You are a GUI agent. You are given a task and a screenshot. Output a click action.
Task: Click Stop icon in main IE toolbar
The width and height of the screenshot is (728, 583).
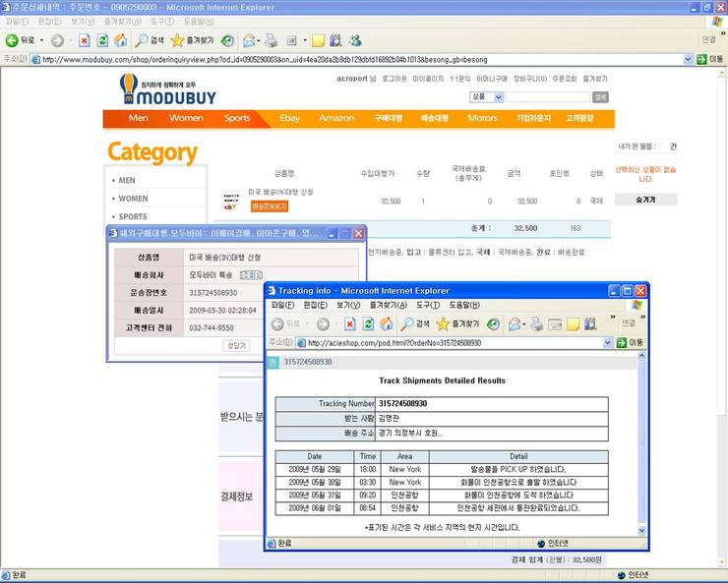[84, 41]
